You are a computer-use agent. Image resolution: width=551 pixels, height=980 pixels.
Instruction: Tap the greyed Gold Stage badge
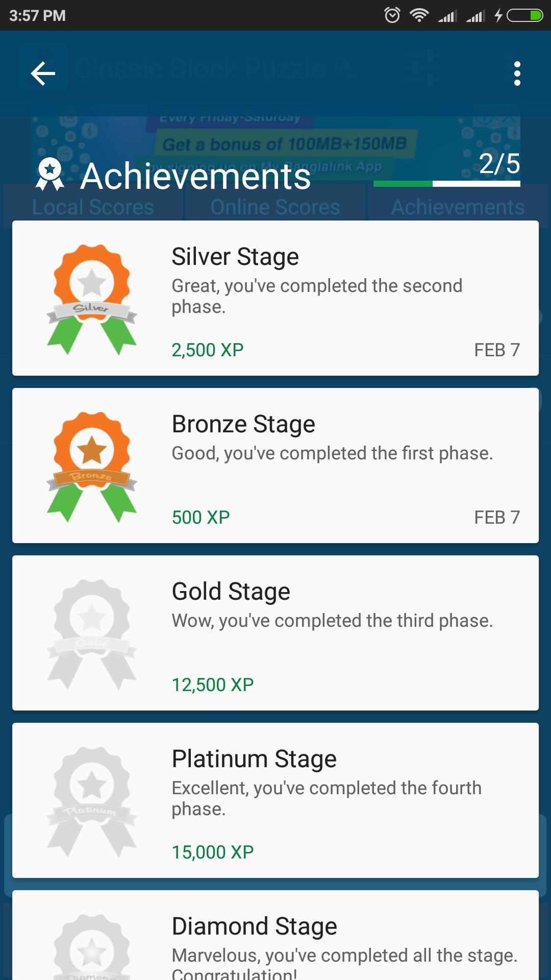coord(92,633)
